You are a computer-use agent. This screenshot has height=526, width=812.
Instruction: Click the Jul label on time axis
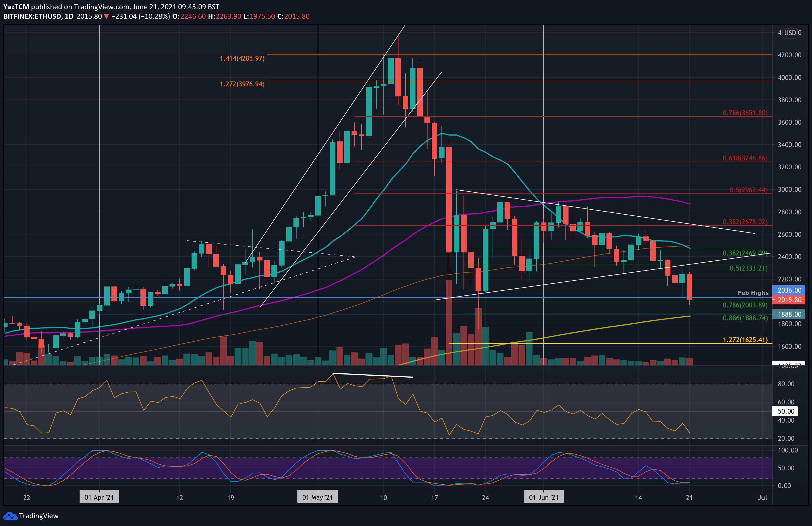click(x=762, y=498)
